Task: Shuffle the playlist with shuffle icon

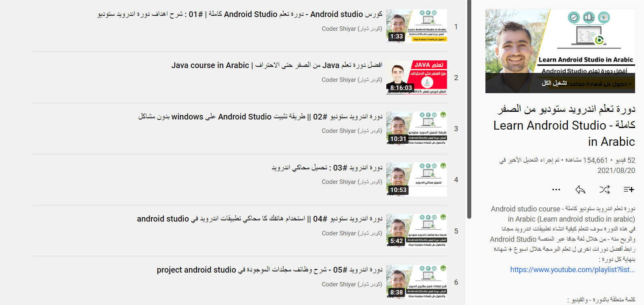Action: (604, 190)
